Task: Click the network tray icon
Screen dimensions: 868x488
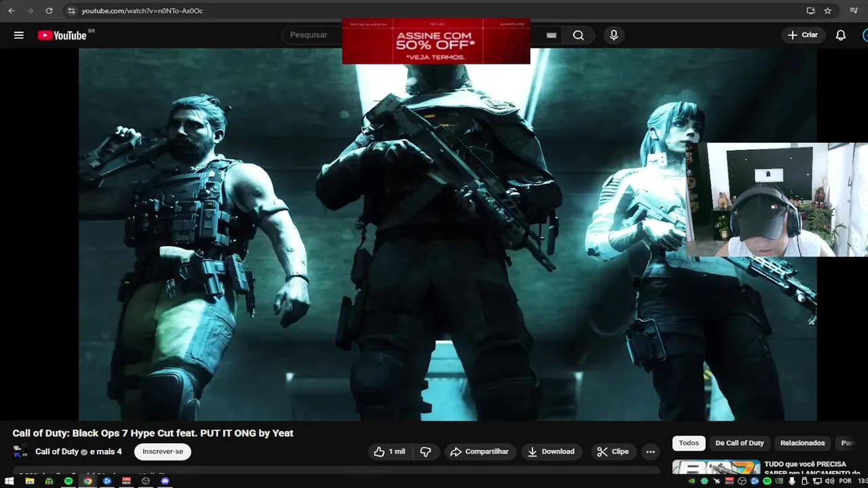Action: pos(817,481)
